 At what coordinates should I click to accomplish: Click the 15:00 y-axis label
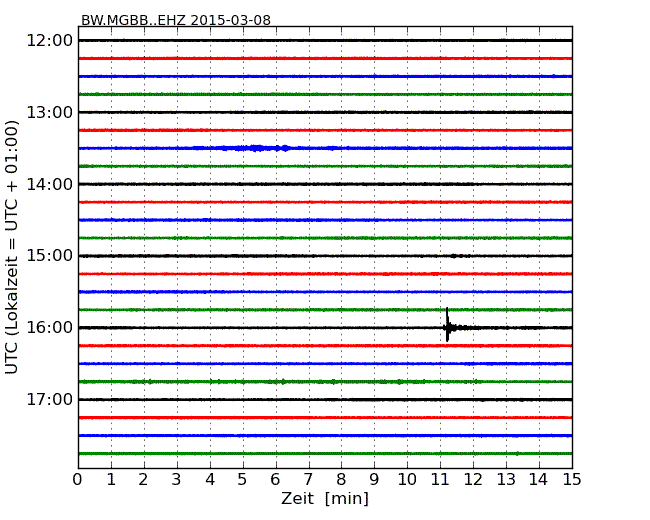click(x=50, y=256)
